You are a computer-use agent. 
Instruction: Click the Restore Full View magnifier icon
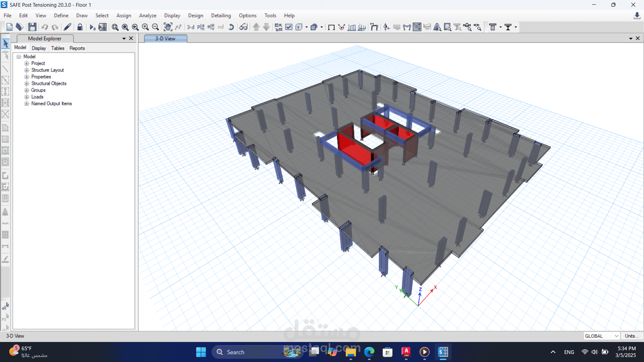coord(125,27)
